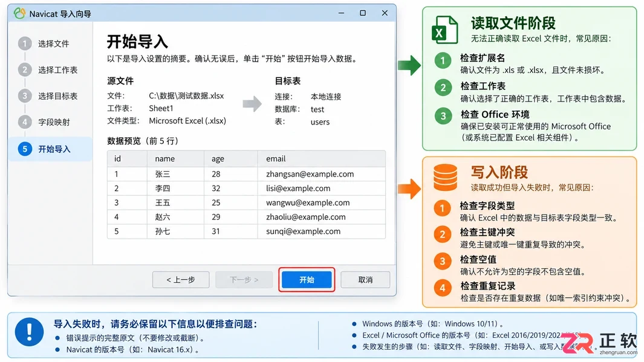Close the Navicat import wizard window
The width and height of the screenshot is (644, 362).
[x=385, y=13]
